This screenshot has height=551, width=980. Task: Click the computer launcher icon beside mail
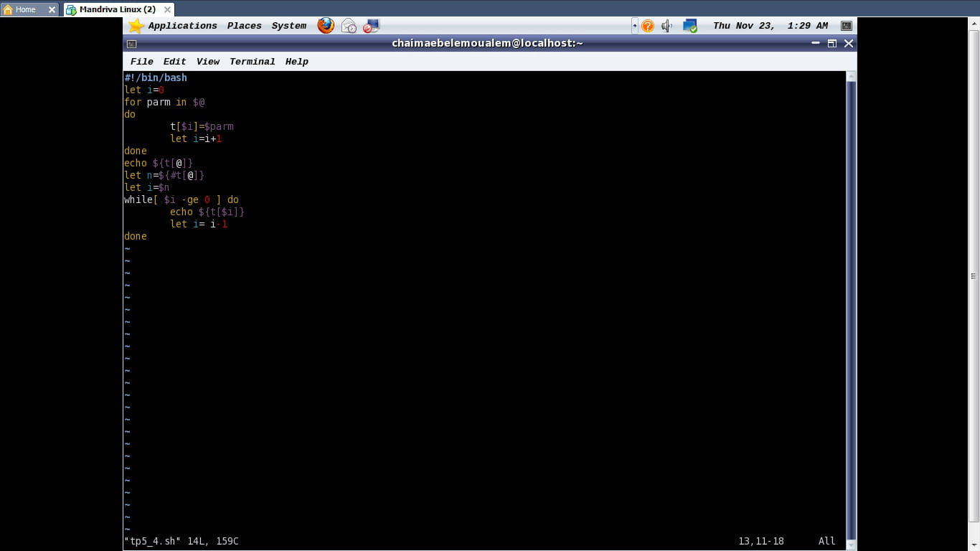click(371, 26)
